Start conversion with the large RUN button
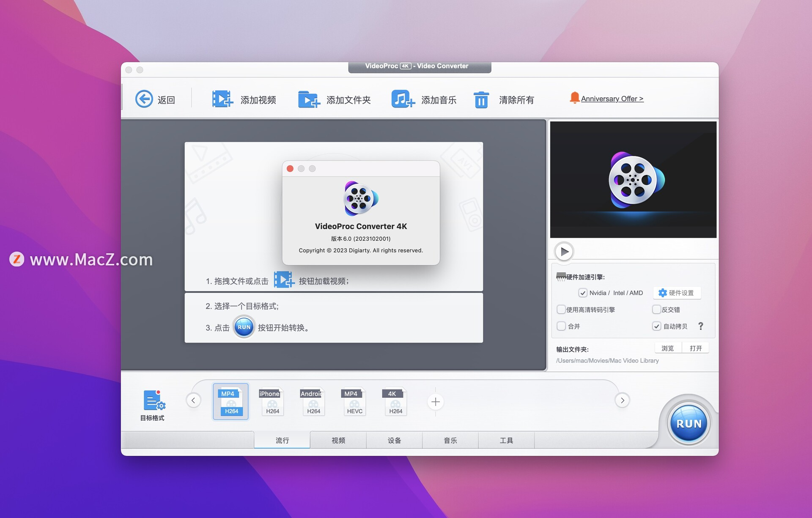The height and width of the screenshot is (518, 812). 689,423
